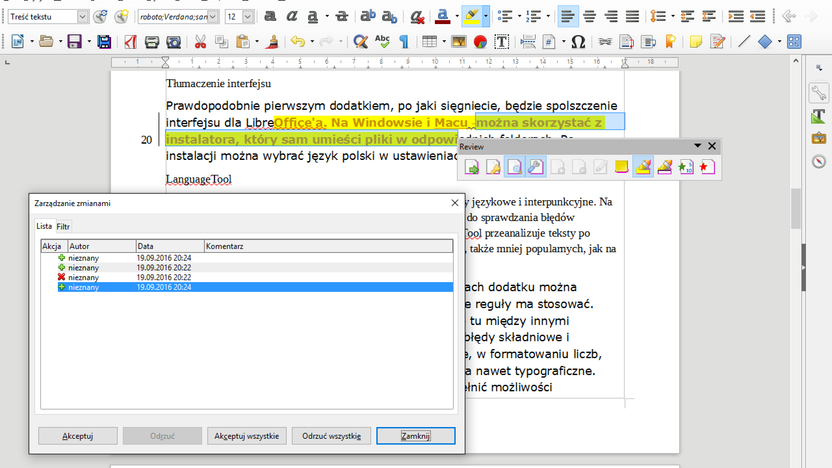Set left text alignment
This screenshot has height=468, width=832.
[568, 16]
